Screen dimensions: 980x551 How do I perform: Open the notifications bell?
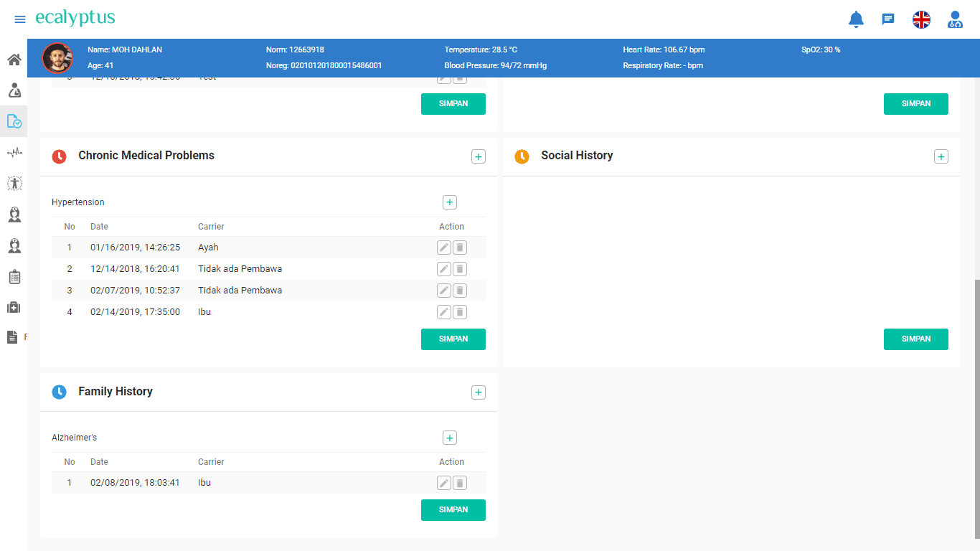click(856, 19)
